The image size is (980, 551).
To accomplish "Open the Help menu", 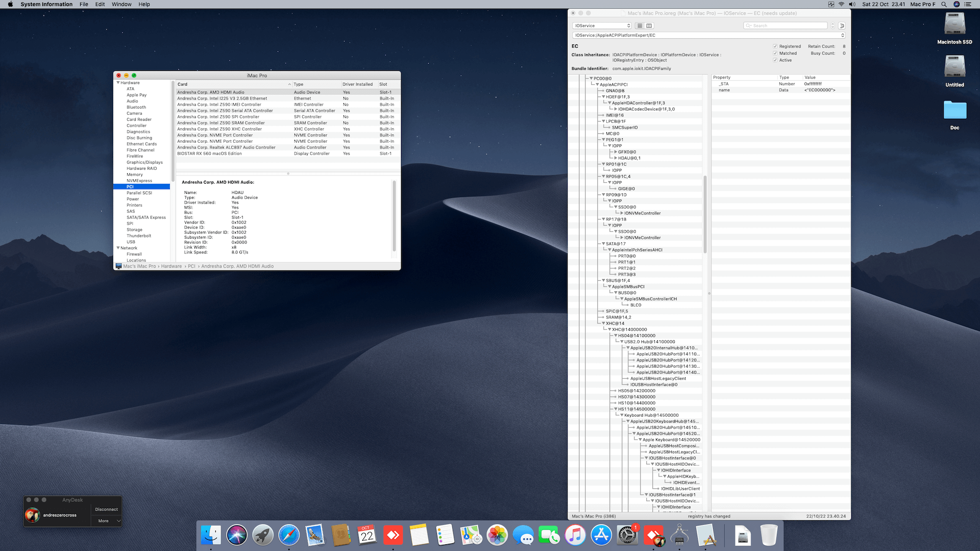I will click(144, 4).
